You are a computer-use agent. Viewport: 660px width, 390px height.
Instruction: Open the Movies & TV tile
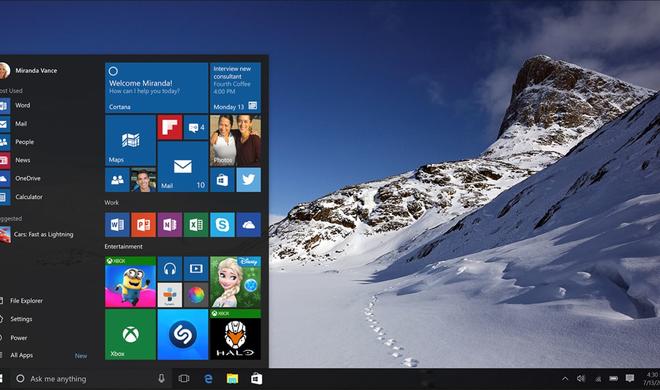(x=196, y=269)
